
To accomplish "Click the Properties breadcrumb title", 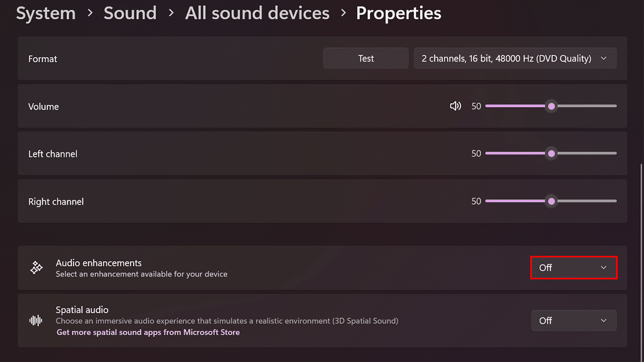I will (398, 13).
